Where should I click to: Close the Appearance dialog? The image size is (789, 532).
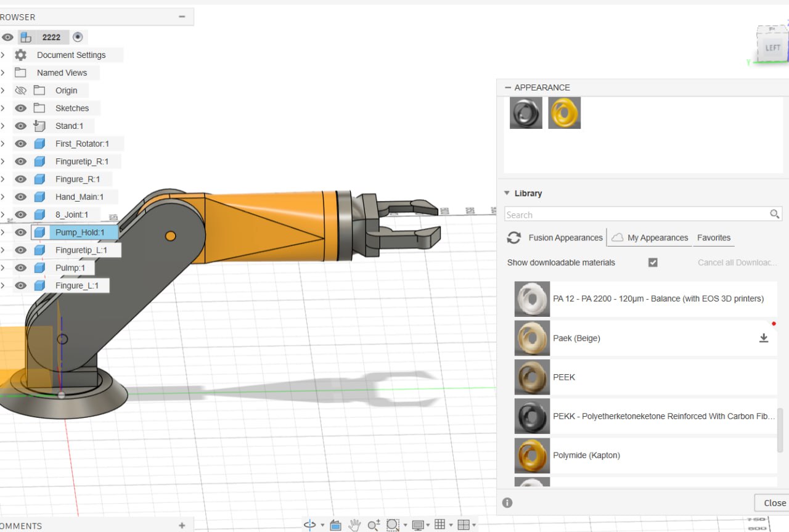(x=774, y=502)
